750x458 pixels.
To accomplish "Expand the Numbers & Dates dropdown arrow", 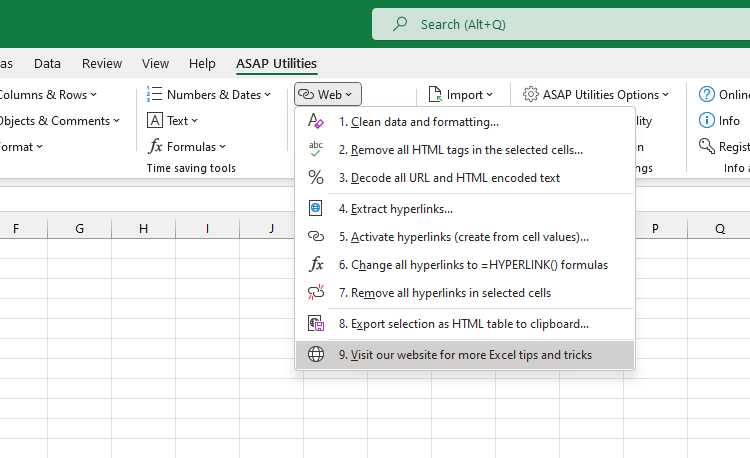I will pos(267,95).
